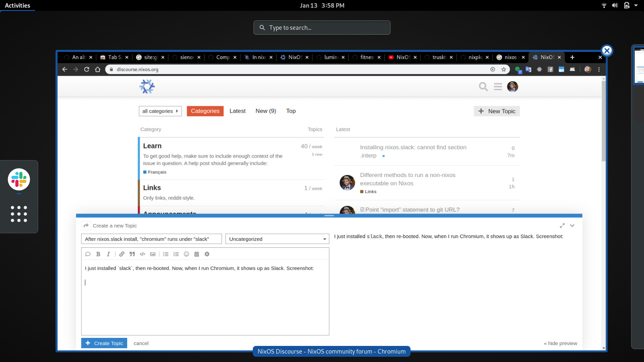Switch to Latest topics

pos(237,111)
